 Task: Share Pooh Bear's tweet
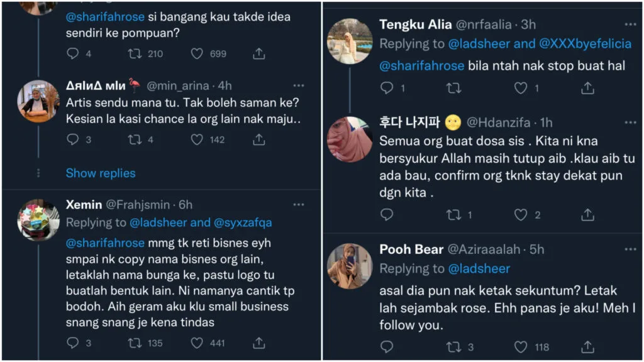587,346
